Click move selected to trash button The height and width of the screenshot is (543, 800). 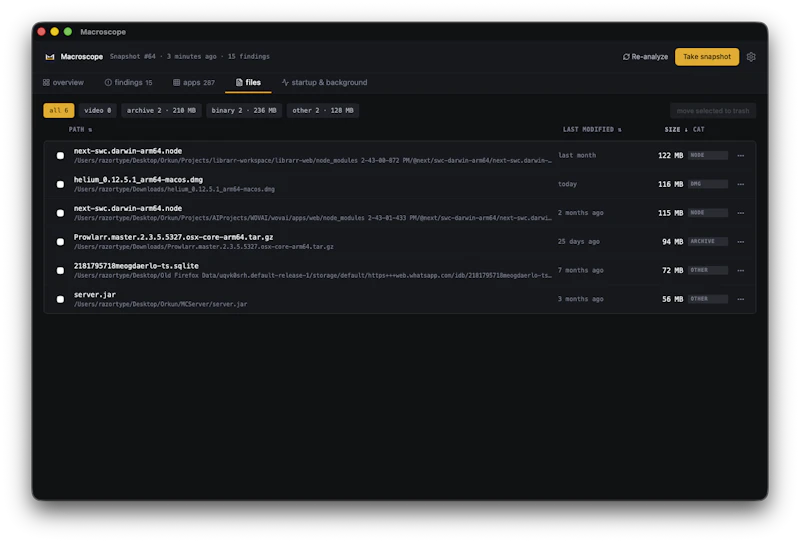point(713,111)
